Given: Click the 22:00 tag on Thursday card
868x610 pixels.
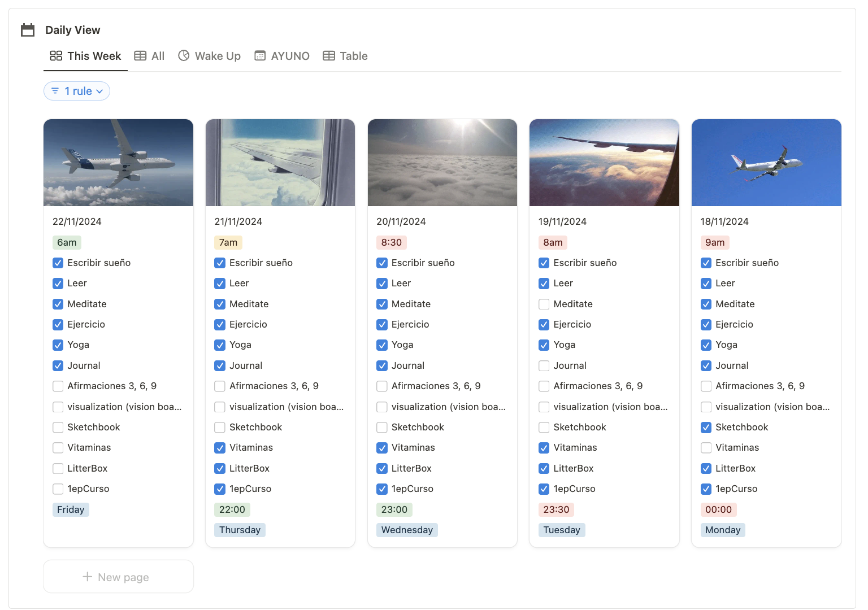Looking at the screenshot, I should pos(232,509).
